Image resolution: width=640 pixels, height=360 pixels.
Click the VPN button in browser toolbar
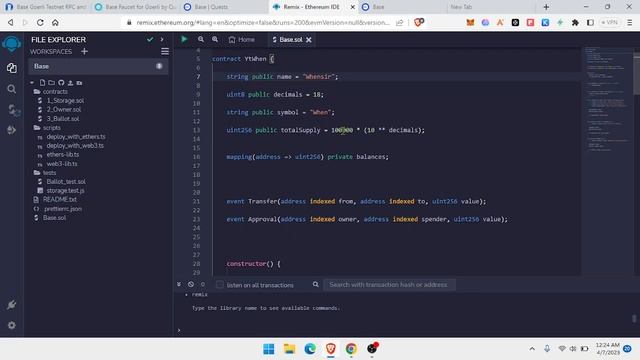pyautogui.click(x=609, y=22)
